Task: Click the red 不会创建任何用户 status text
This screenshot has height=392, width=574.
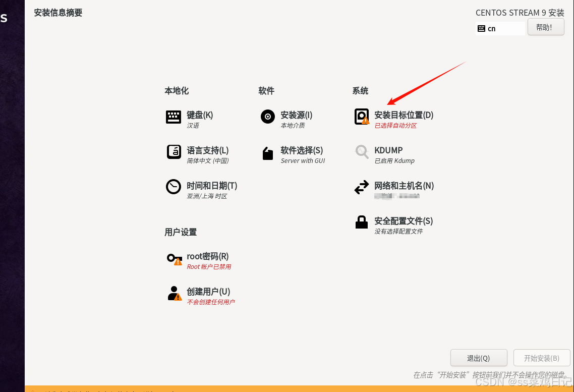Action: tap(211, 302)
